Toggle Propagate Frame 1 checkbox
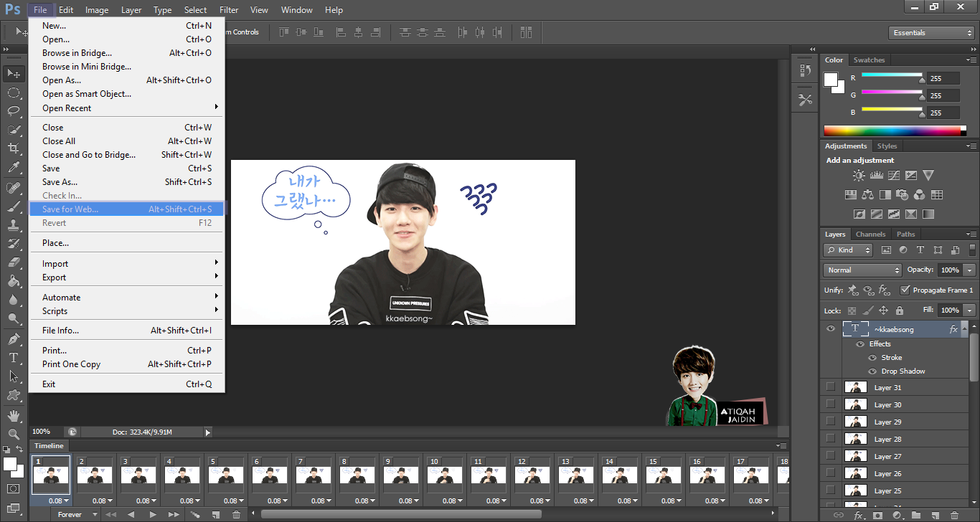Viewport: 980px width, 522px height. tap(905, 290)
